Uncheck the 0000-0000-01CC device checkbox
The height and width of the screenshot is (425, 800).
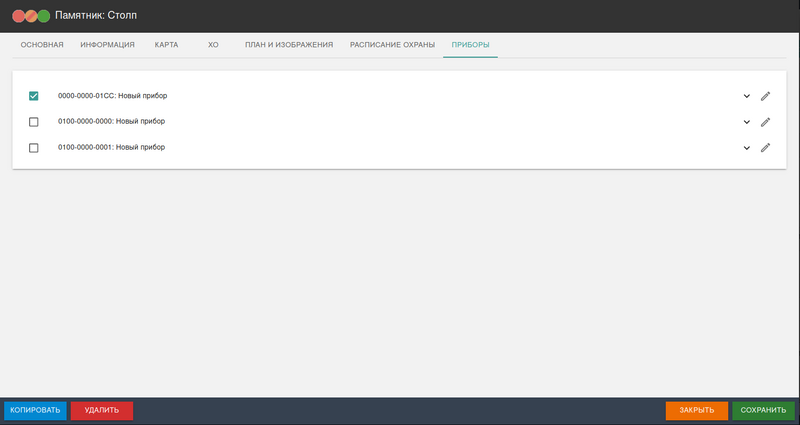[x=34, y=96]
